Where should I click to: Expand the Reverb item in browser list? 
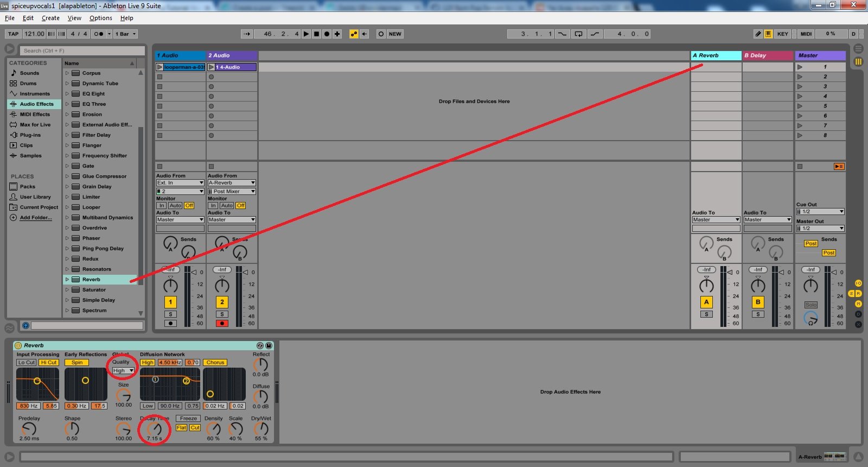pyautogui.click(x=67, y=280)
